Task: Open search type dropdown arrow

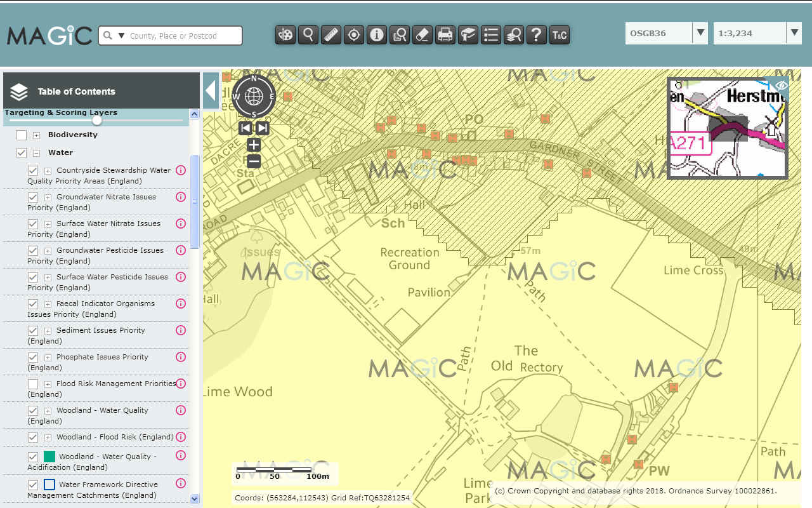Action: pos(122,36)
